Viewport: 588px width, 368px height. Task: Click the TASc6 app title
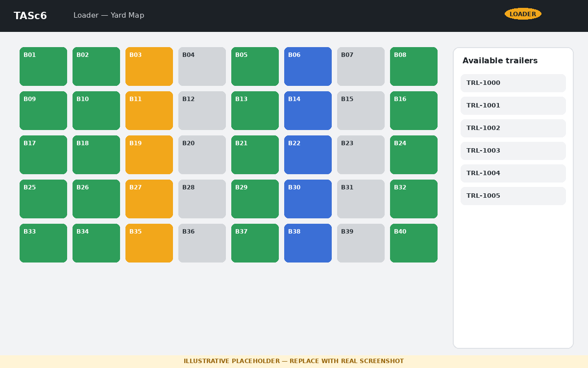tap(30, 16)
